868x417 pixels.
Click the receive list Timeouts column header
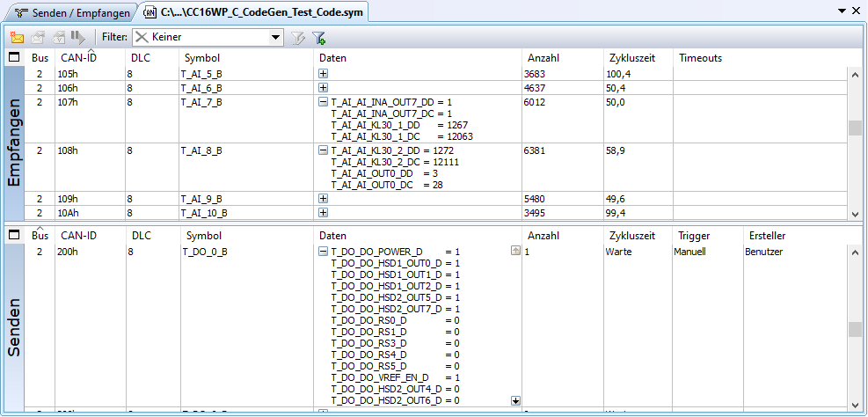coord(700,57)
